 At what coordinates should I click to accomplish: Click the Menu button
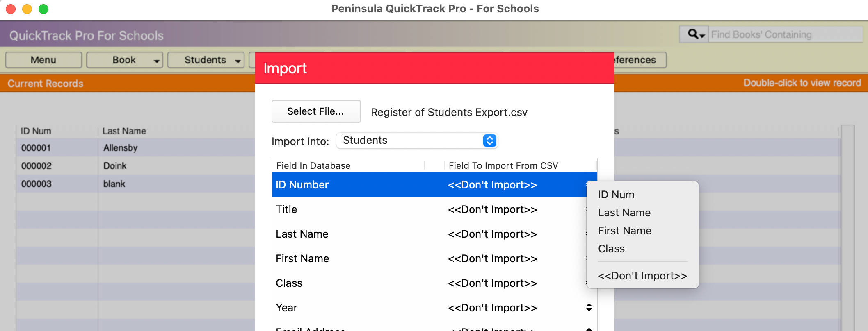pyautogui.click(x=43, y=60)
